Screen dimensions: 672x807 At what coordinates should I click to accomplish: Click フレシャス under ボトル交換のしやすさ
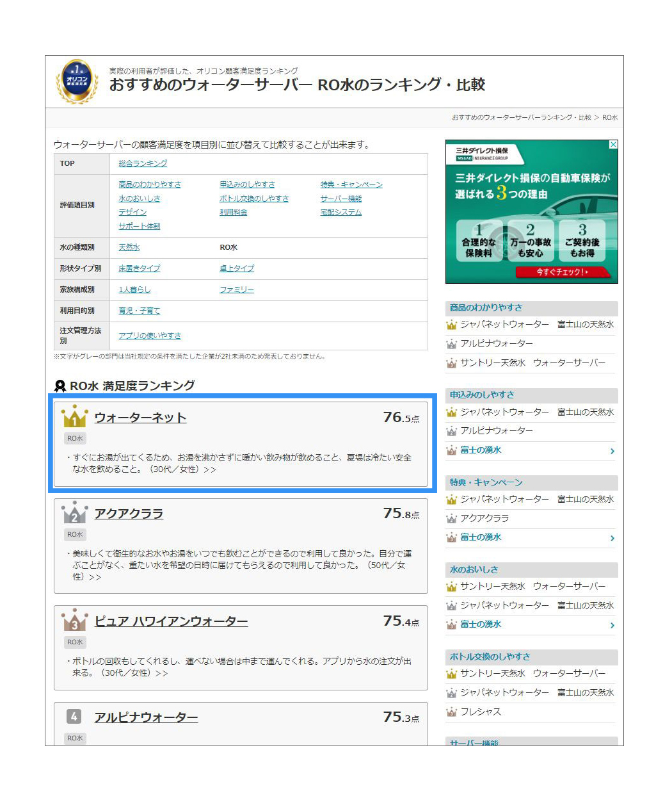[x=481, y=712]
